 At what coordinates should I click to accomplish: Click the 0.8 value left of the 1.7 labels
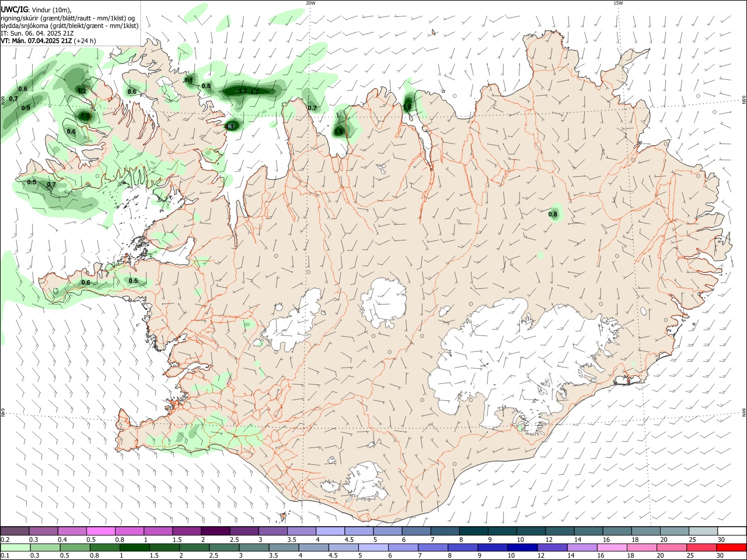[206, 86]
